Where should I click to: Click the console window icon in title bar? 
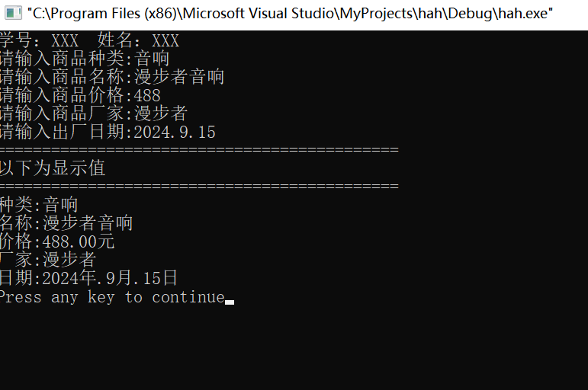(x=13, y=14)
